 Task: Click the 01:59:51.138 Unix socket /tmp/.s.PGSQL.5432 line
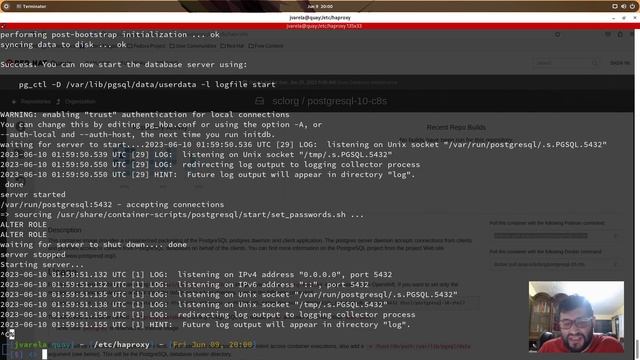pyautogui.click(x=194, y=304)
